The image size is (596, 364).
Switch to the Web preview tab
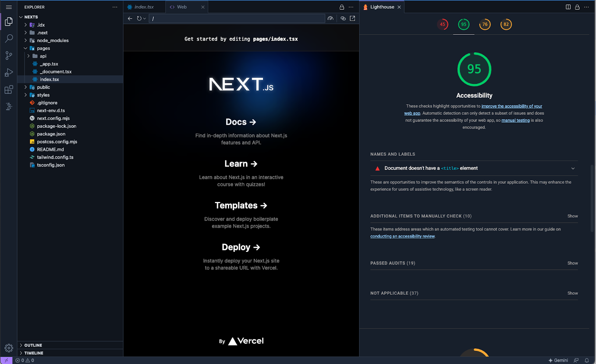pyautogui.click(x=182, y=7)
